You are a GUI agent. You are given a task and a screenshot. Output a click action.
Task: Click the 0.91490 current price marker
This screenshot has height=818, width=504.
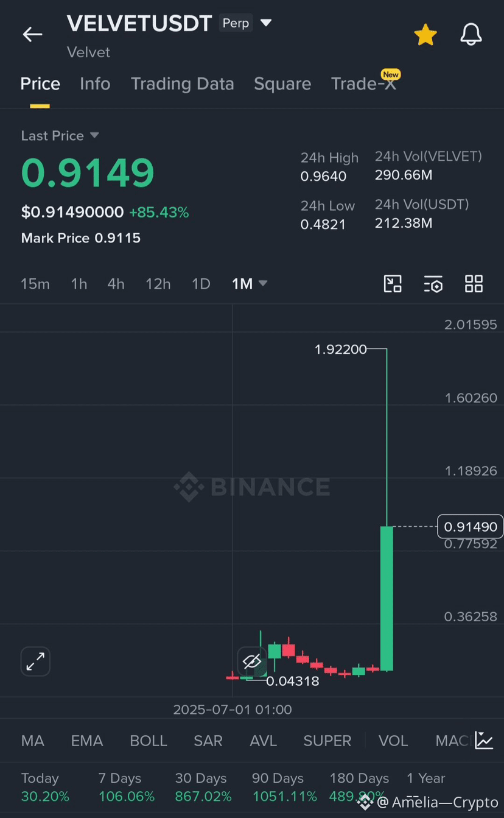(x=471, y=527)
